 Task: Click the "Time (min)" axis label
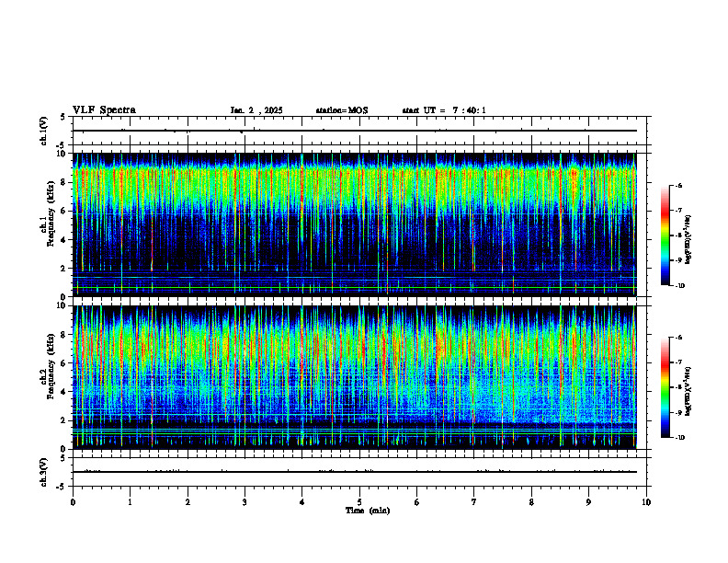[368, 511]
